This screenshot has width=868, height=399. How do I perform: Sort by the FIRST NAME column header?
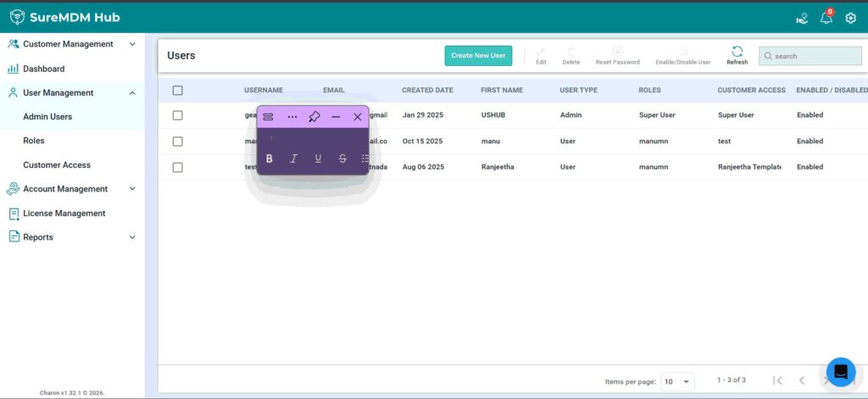[x=502, y=90]
